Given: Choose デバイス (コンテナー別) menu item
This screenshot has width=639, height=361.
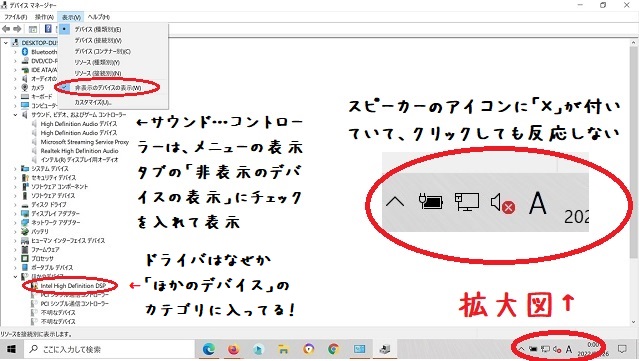Looking at the screenshot, I should [102, 51].
